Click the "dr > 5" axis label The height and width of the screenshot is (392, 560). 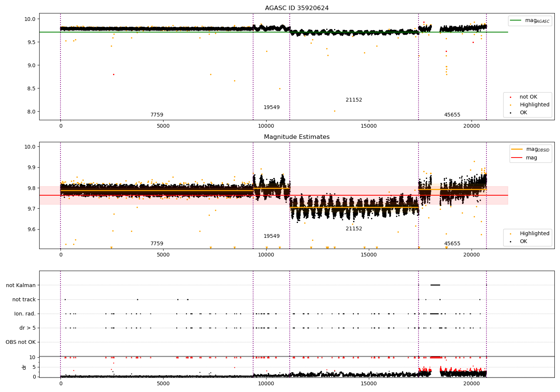tap(28, 328)
